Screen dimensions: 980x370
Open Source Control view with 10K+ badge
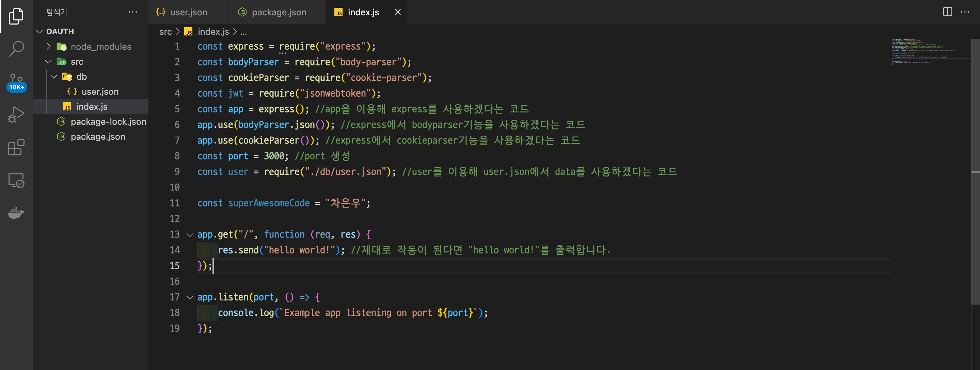pos(16,82)
